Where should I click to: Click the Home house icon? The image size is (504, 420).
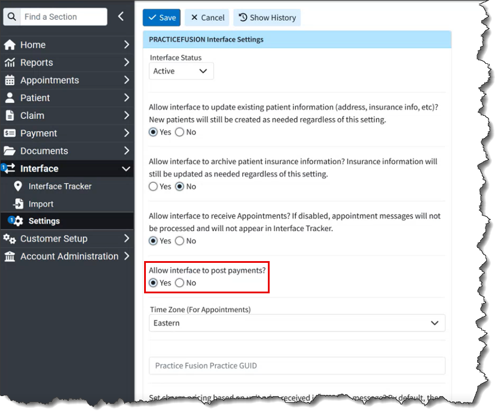tap(10, 45)
